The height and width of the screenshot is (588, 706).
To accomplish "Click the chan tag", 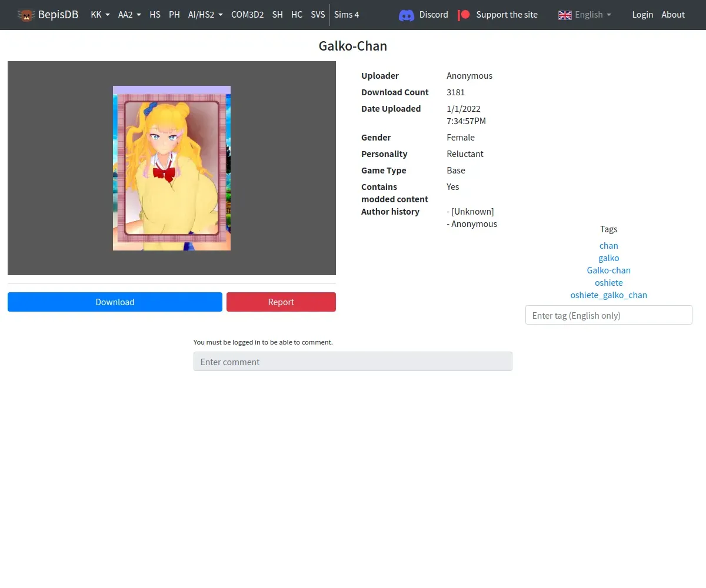I will 609,246.
